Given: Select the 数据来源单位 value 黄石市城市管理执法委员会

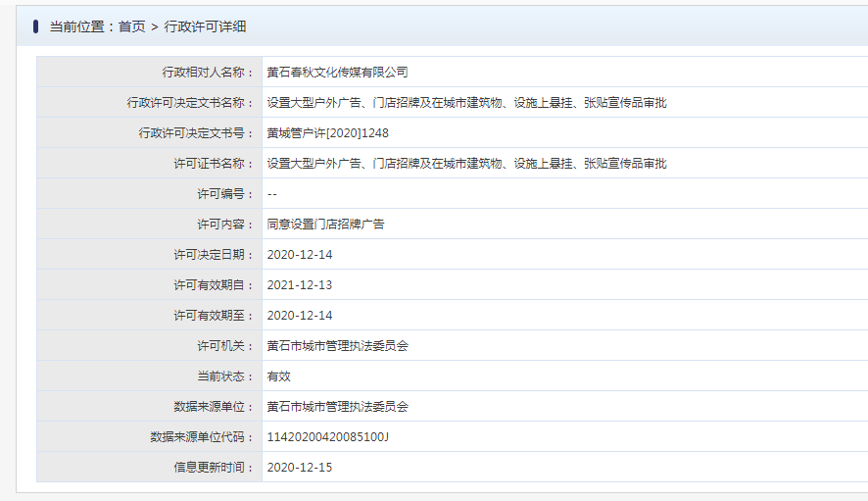Looking at the screenshot, I should tap(338, 406).
